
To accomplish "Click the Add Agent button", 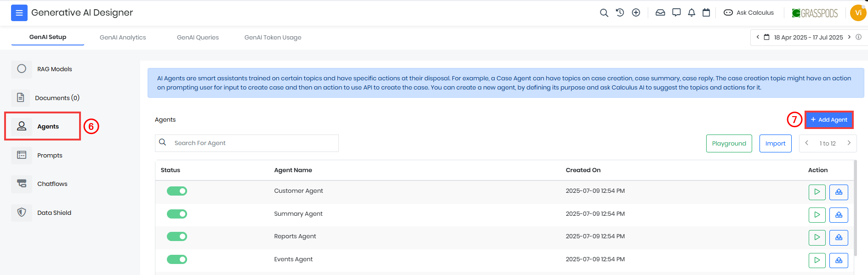I will click(x=829, y=120).
